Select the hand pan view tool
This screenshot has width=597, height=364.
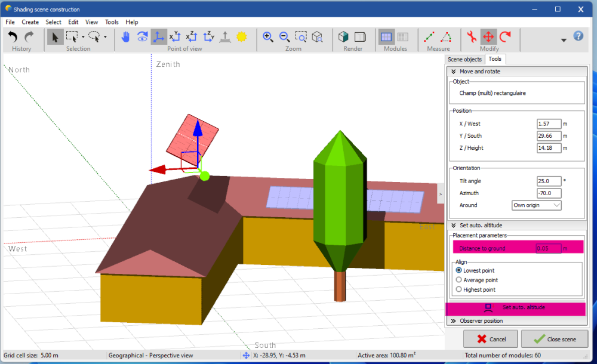pyautogui.click(x=125, y=37)
